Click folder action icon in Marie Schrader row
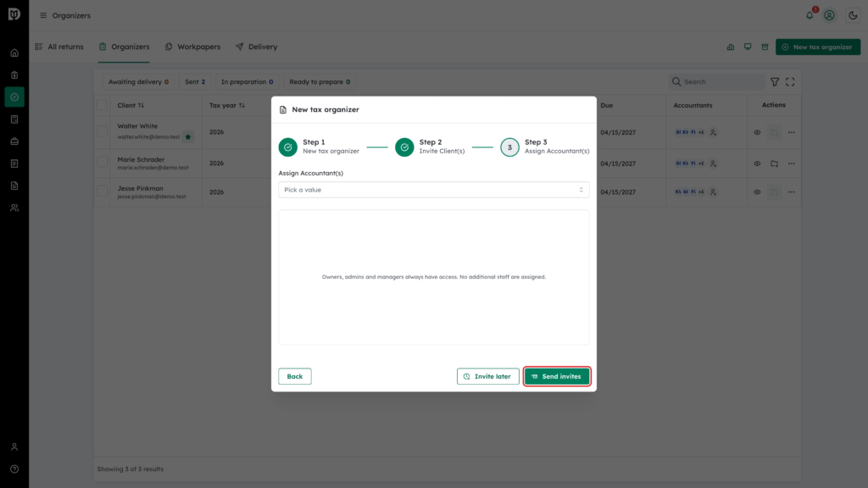This screenshot has height=488, width=868. coord(774,164)
